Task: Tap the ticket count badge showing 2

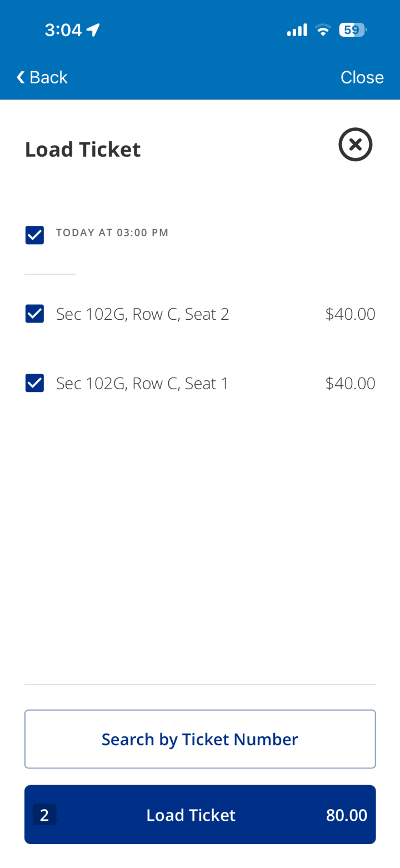Action: (x=44, y=815)
